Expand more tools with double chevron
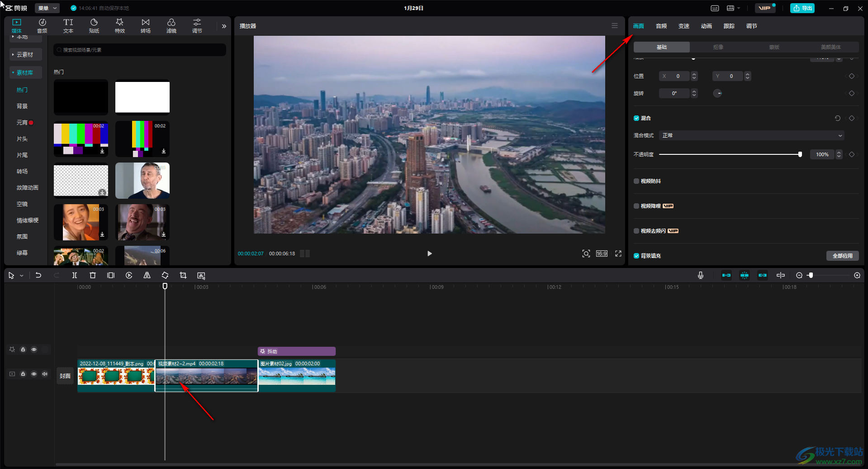Viewport: 868px width, 469px height. point(224,26)
